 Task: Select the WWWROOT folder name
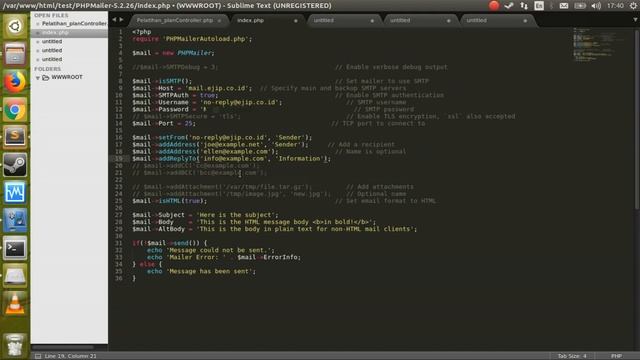coord(67,77)
